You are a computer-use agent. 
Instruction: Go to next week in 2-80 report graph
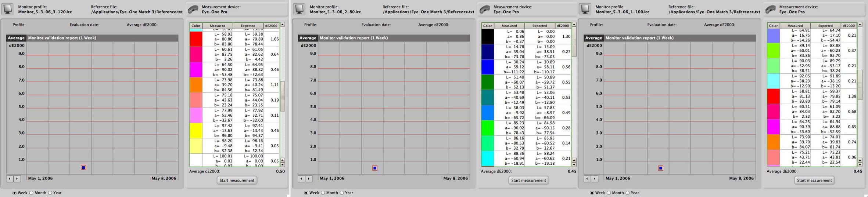(x=309, y=179)
